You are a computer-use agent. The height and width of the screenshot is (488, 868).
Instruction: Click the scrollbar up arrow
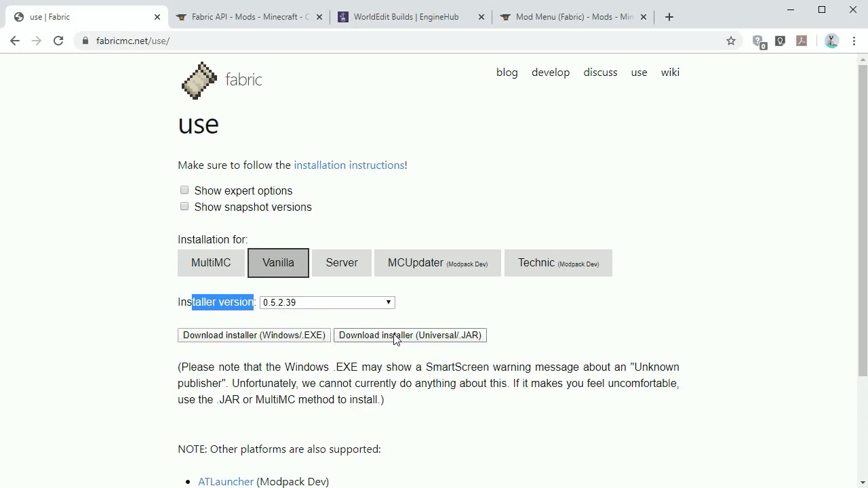863,60
